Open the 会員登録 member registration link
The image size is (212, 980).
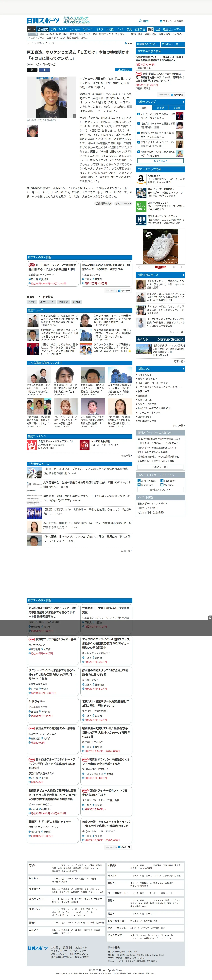pyautogui.click(x=179, y=21)
